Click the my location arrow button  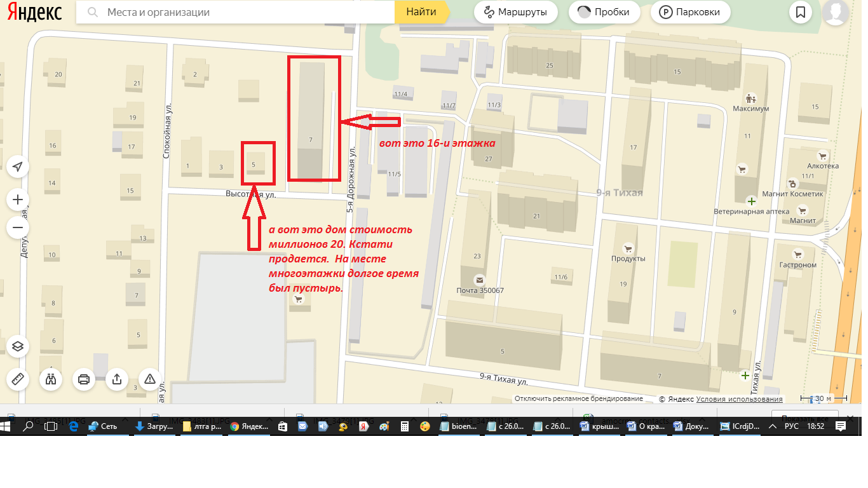[x=18, y=167]
